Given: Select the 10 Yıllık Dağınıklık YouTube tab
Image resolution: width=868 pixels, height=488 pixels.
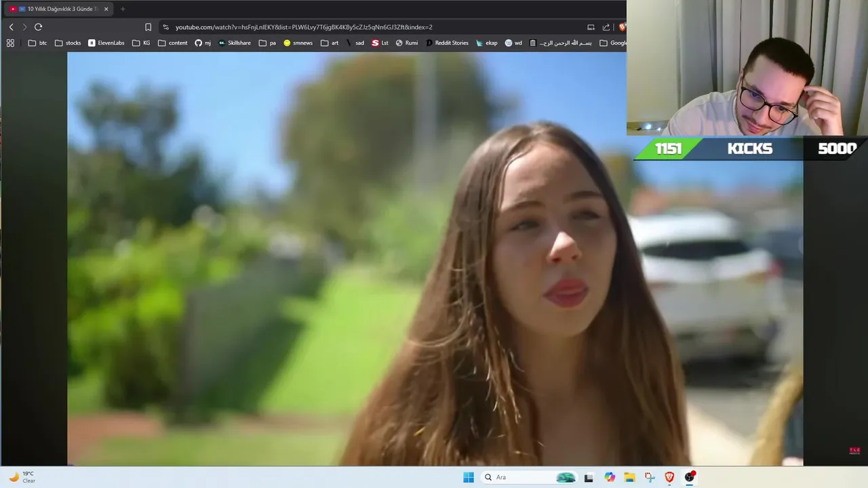Looking at the screenshot, I should pos(58,9).
